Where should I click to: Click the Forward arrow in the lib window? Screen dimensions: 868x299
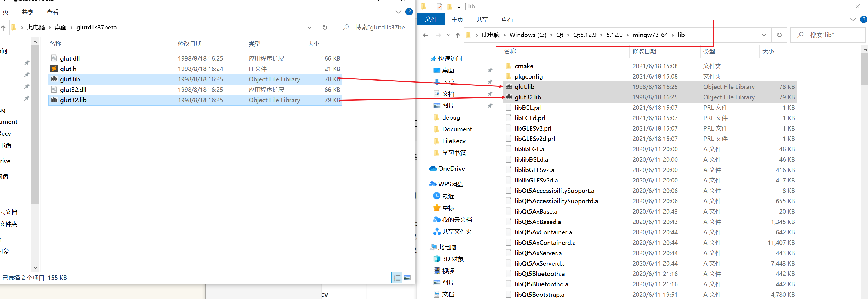[438, 35]
